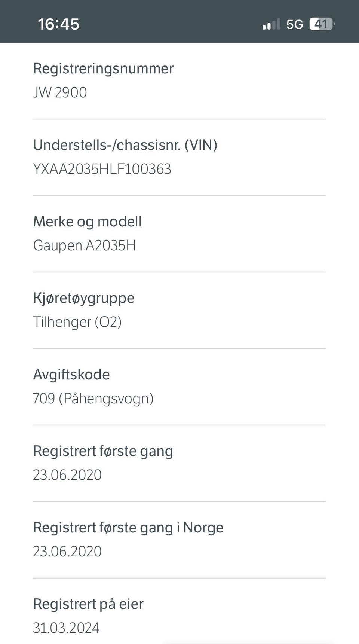Expand the Registrert første gang section
This screenshot has width=359, height=644.
coord(103,451)
